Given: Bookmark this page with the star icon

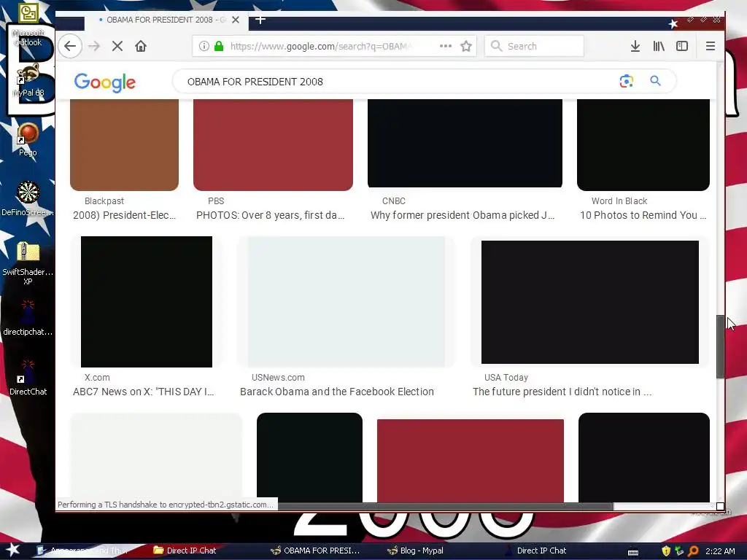Looking at the screenshot, I should coord(466,46).
